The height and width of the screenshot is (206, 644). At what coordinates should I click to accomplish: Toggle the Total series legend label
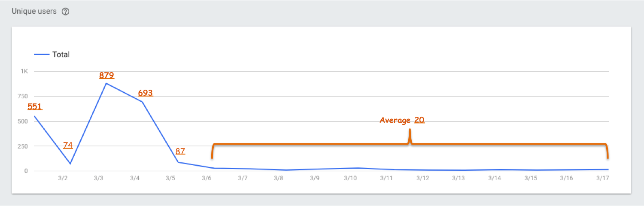pos(61,55)
